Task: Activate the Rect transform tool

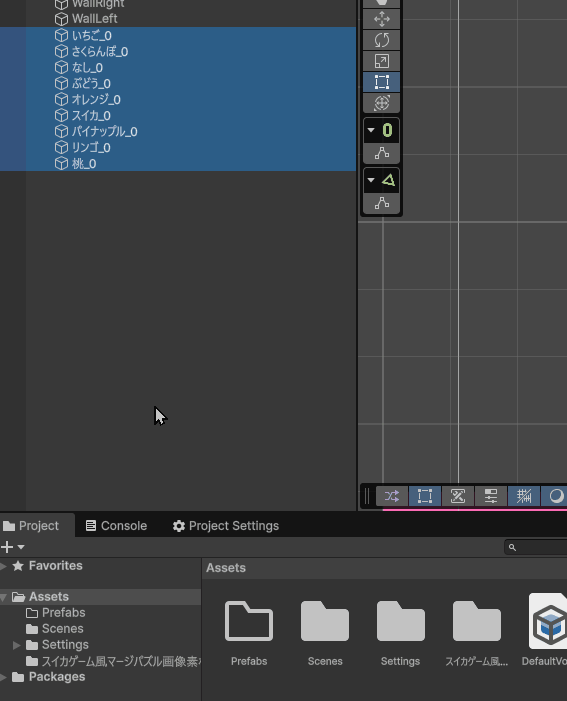Action: coord(381,82)
